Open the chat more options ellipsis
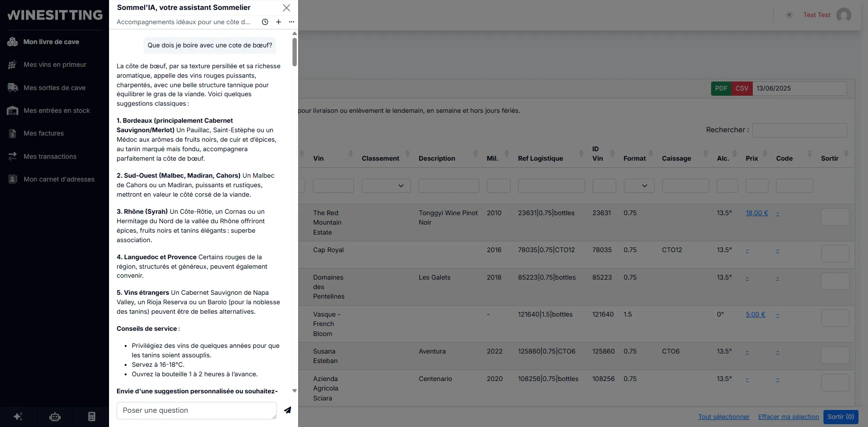Viewport: 868px width, 427px height. [292, 22]
